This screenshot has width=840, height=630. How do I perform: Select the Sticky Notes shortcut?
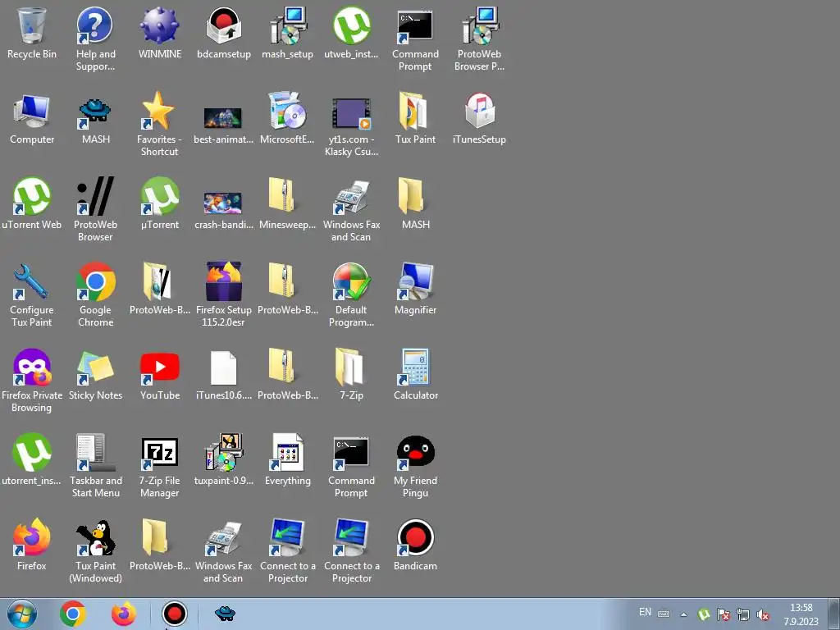click(x=95, y=367)
